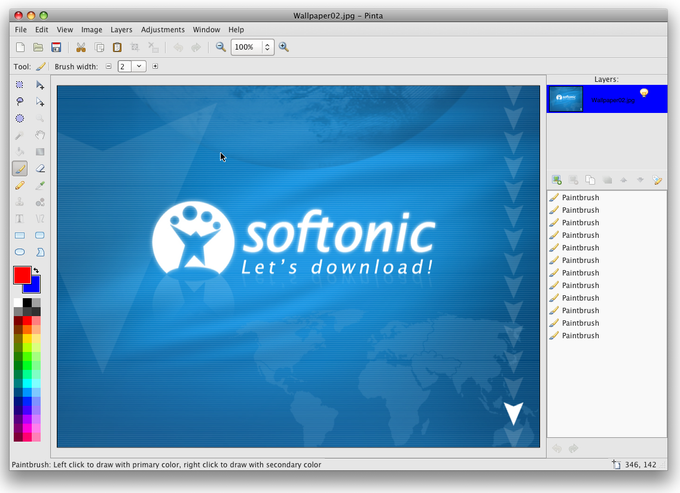Viewport: 680px width, 493px height.
Task: Select the Pencil tool
Action: pyautogui.click(x=20, y=186)
